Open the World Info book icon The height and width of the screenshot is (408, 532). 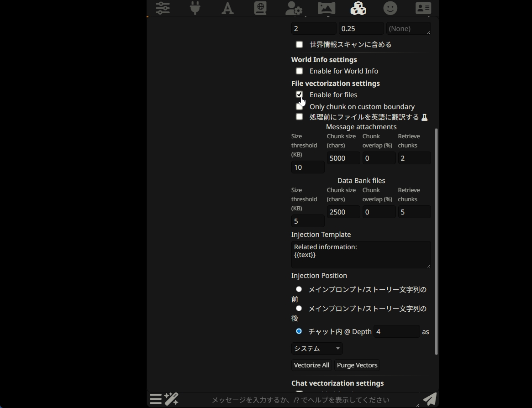pos(260,8)
